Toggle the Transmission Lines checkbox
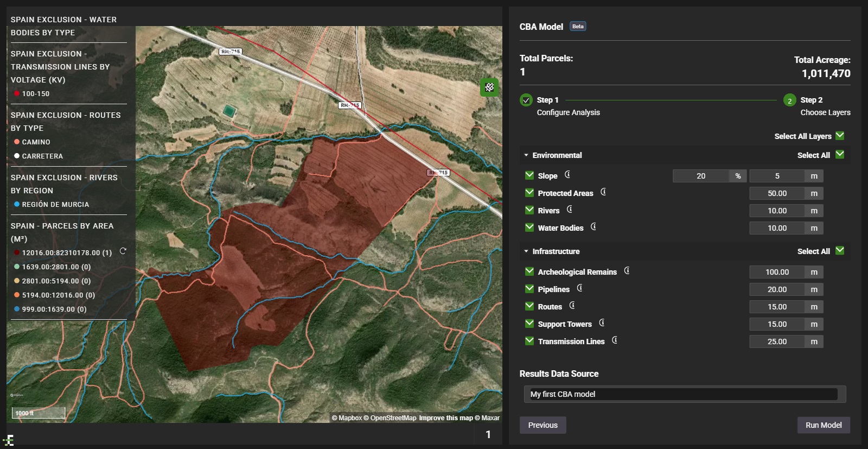The height and width of the screenshot is (449, 868). point(529,341)
